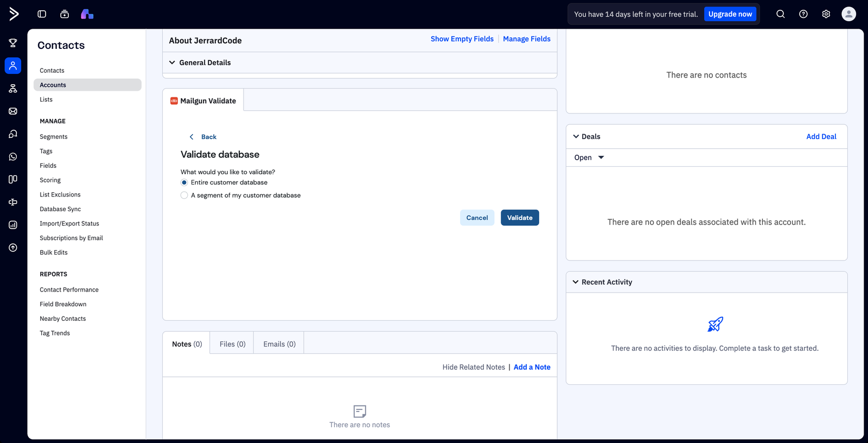Open the reports chart icon in left rail
The width and height of the screenshot is (868, 443).
[x=13, y=225]
